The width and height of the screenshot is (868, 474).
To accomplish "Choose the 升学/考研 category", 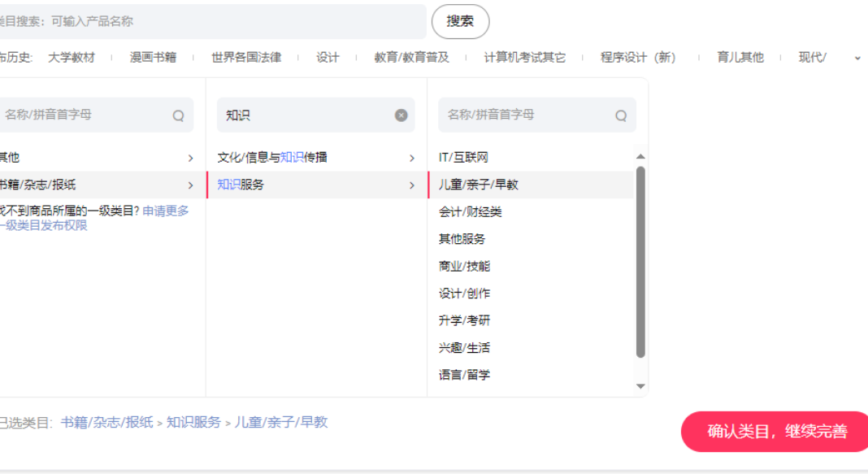I will coord(465,320).
